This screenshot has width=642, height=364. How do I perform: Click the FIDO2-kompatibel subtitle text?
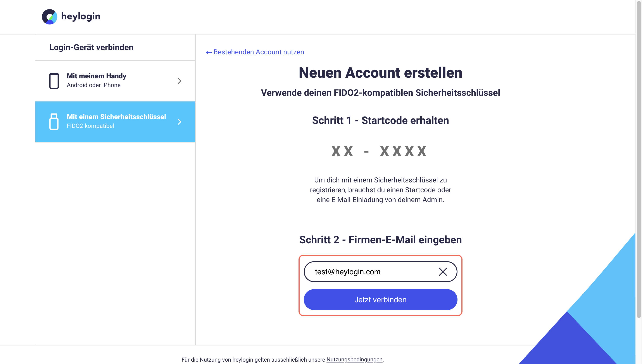[90, 126]
